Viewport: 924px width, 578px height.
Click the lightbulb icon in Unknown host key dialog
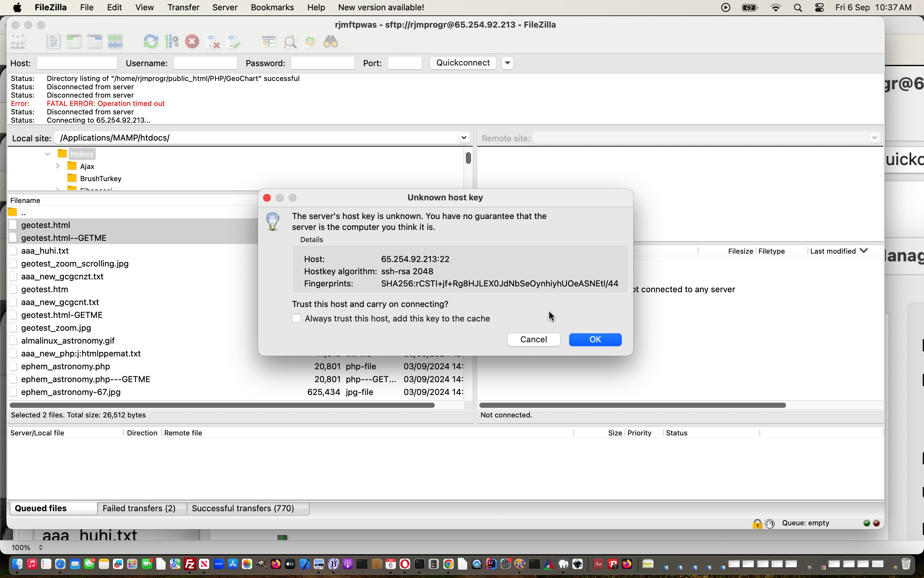[x=273, y=221]
